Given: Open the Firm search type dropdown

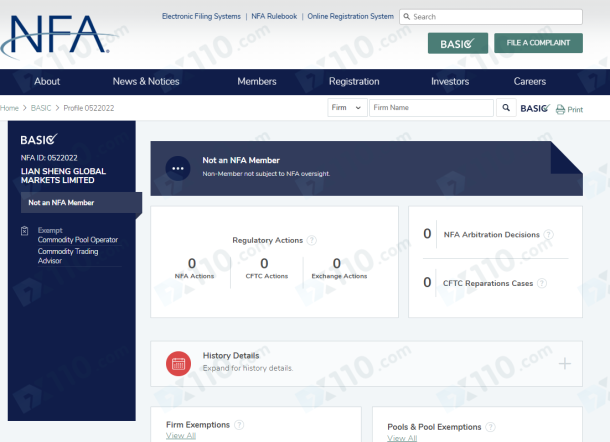Looking at the screenshot, I should pyautogui.click(x=347, y=108).
